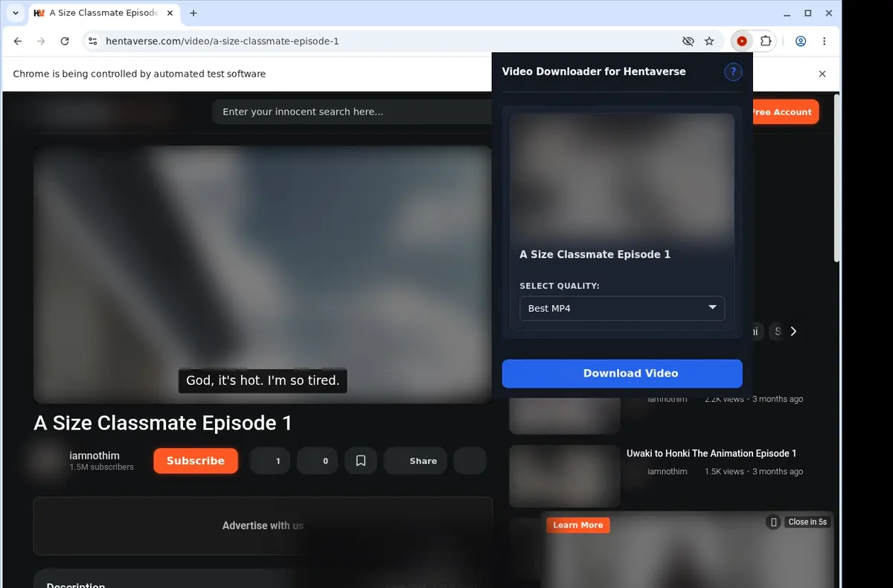
Task: Click the Uwaki to Honki video thumbnail
Action: 565,476
